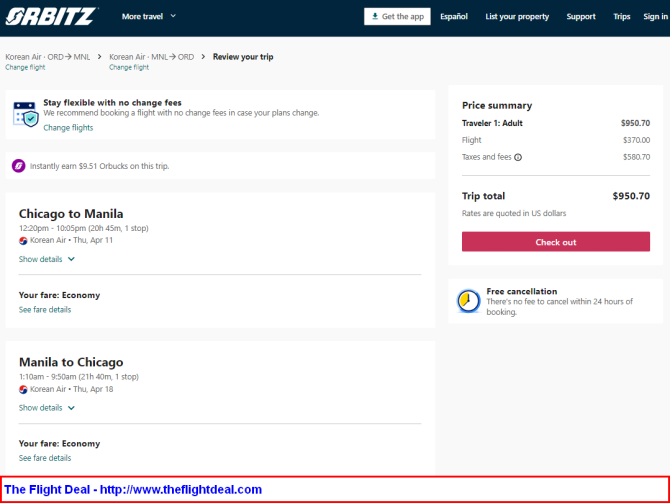Click the Orbitz logo
Screen dimensions: 670x503
[x=51, y=17]
